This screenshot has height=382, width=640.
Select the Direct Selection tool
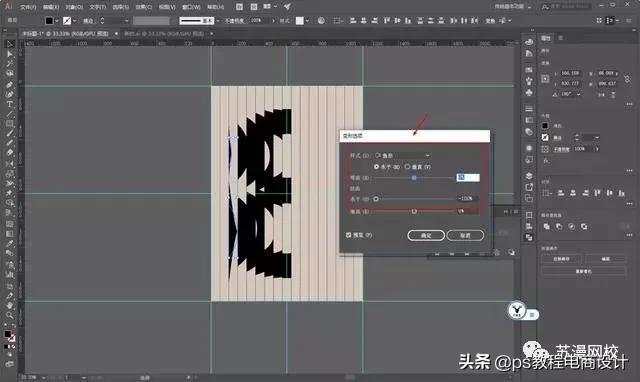point(10,54)
